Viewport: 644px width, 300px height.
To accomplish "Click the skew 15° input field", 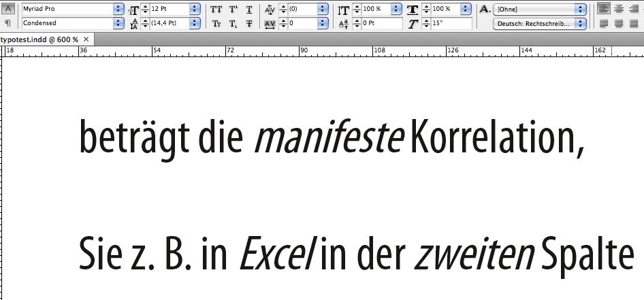I will click(x=451, y=23).
